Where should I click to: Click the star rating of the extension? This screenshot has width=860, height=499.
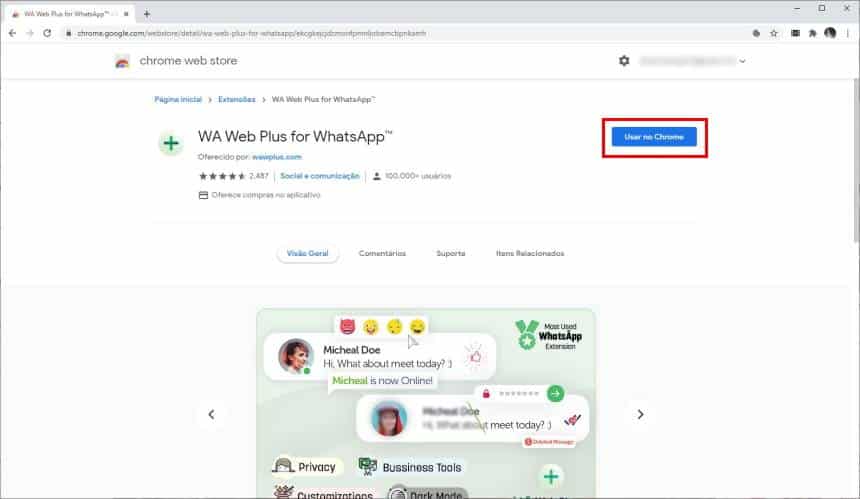[222, 176]
